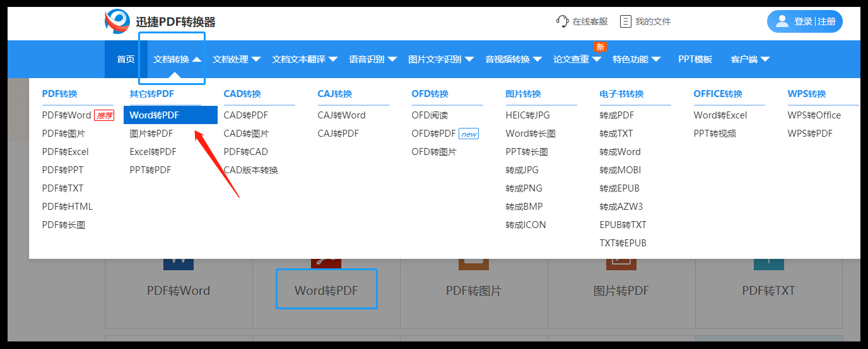Choose 转成AZW3 menu entry
The height and width of the screenshot is (349, 868).
[x=621, y=207]
